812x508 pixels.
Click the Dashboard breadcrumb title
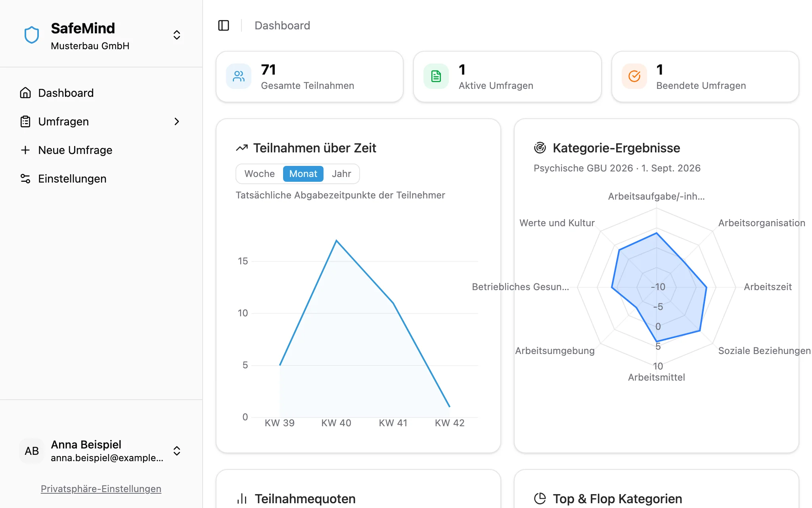(x=282, y=25)
